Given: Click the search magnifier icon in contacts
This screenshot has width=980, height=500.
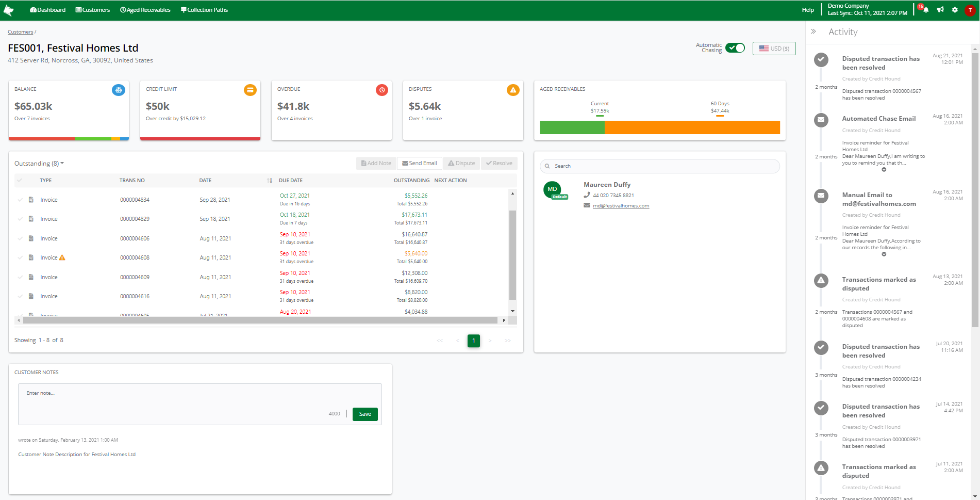Looking at the screenshot, I should (547, 166).
